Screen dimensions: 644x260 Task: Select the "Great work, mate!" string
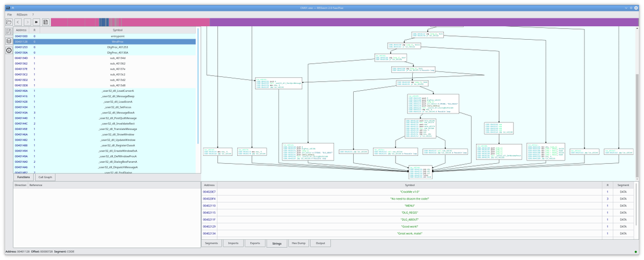coord(417,234)
